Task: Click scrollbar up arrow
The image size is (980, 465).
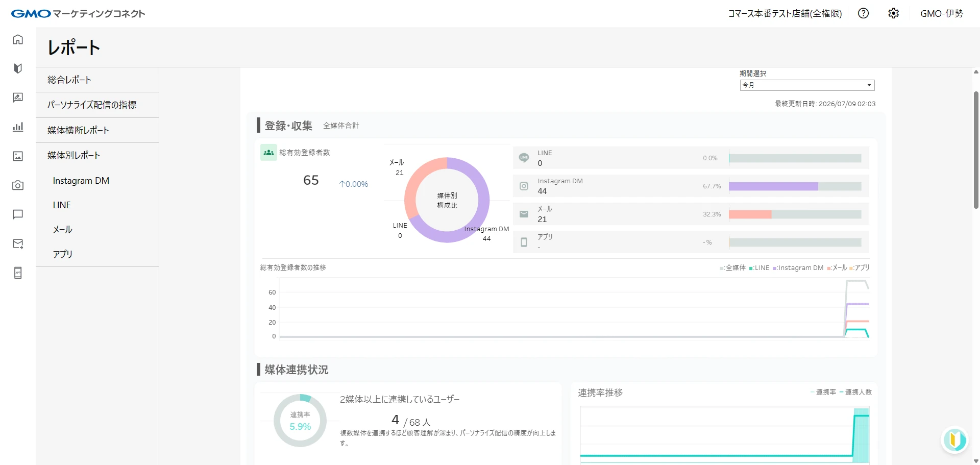Action: (x=976, y=72)
